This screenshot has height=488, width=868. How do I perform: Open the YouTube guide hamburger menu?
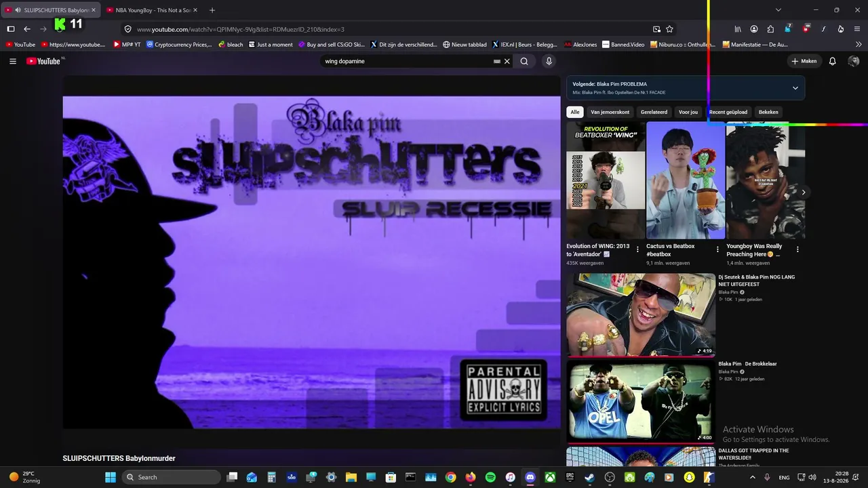click(13, 61)
